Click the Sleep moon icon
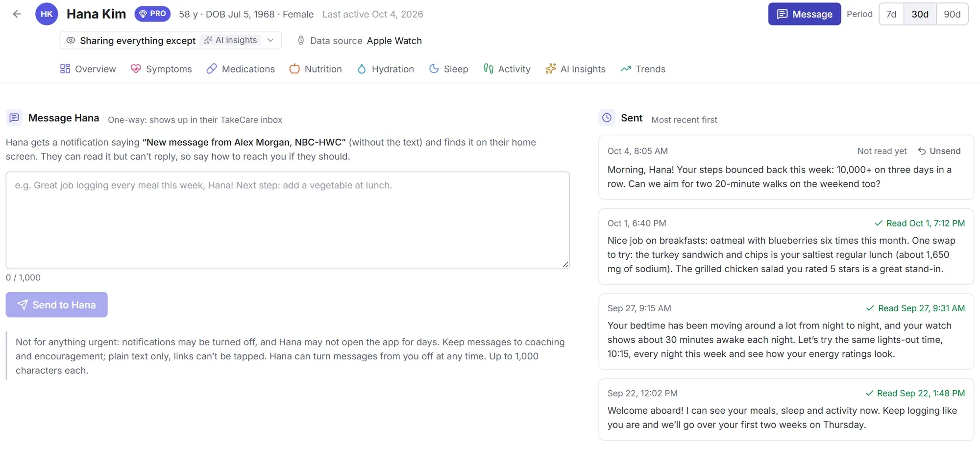The image size is (980, 452). pyautogui.click(x=434, y=69)
